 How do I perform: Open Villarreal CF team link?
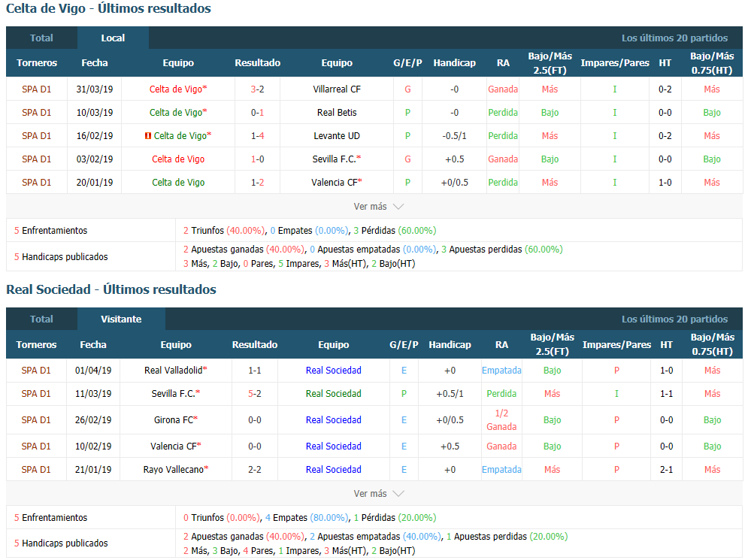[337, 89]
